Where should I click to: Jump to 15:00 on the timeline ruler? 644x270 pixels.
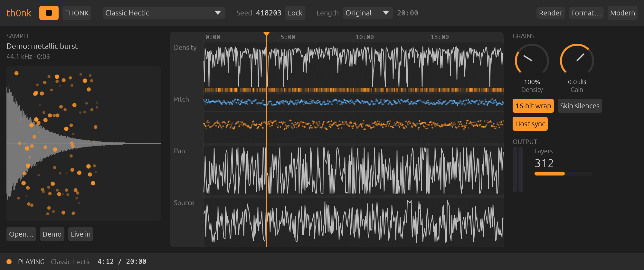[x=440, y=37]
